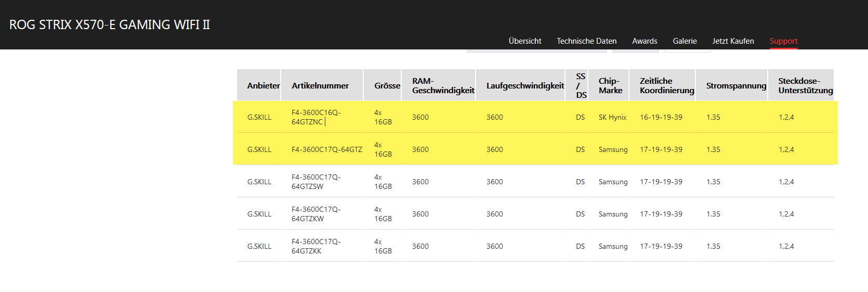Select article number F4-3600C17Q-64GTZKW
The image size is (868, 292).
click(316, 214)
